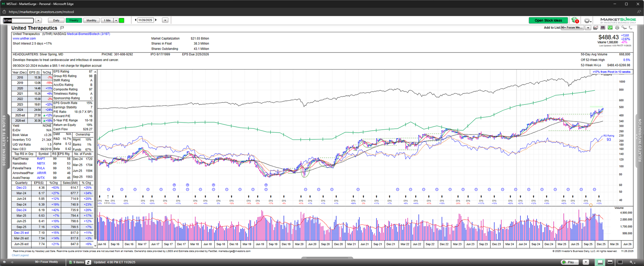Screen dimensions: 644x266
Task: Open the wrench tools icon near Add to List
Action: [x=624, y=28]
